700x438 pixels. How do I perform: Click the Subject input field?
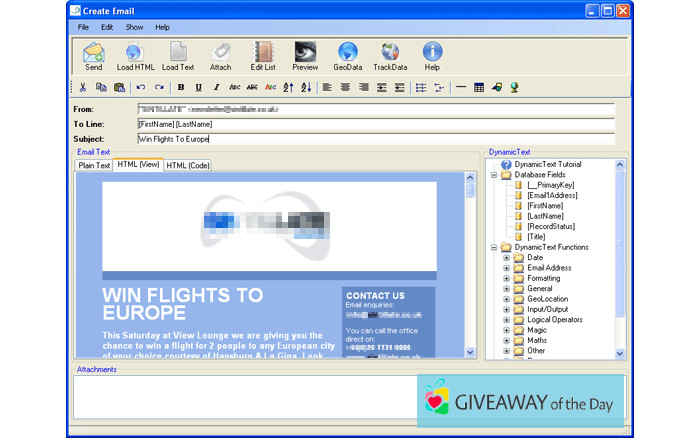(375, 139)
